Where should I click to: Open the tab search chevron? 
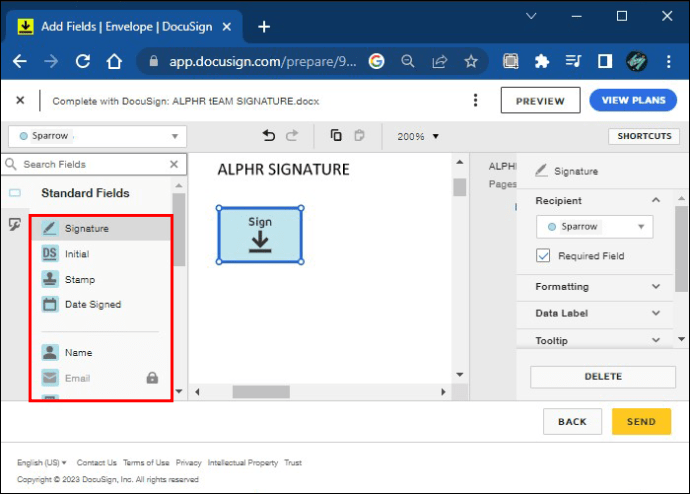[x=531, y=16]
